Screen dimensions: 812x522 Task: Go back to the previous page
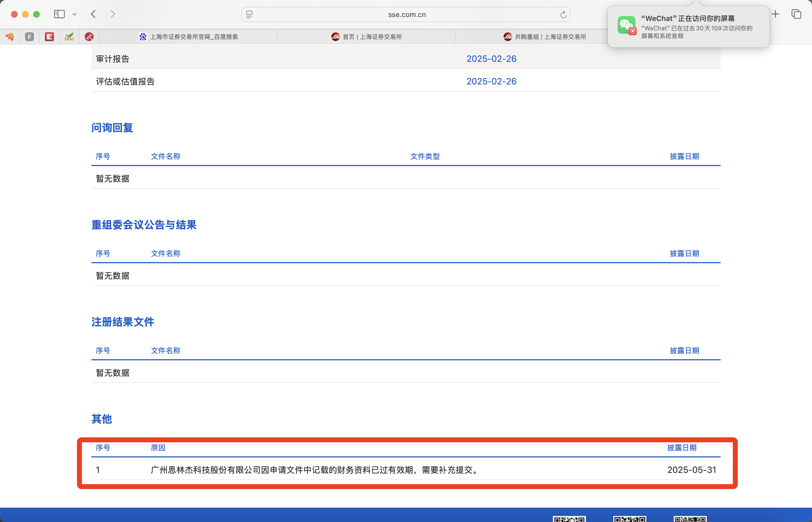[x=94, y=14]
